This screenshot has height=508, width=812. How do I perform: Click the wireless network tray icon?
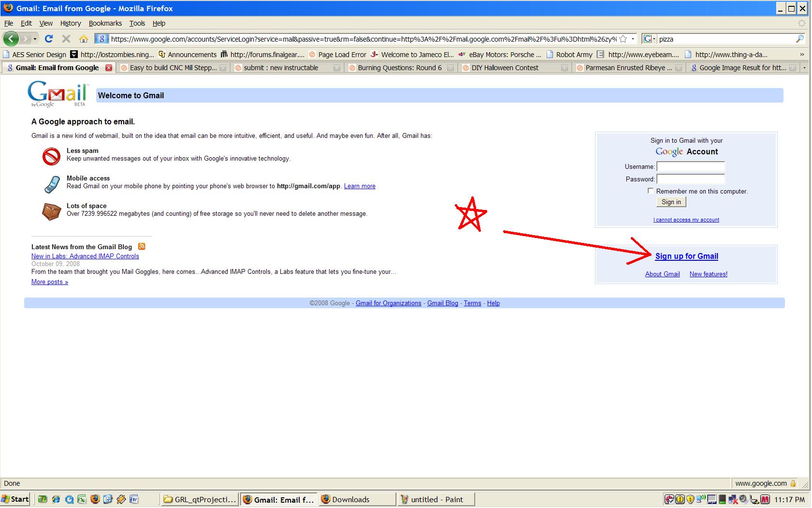pos(702,499)
